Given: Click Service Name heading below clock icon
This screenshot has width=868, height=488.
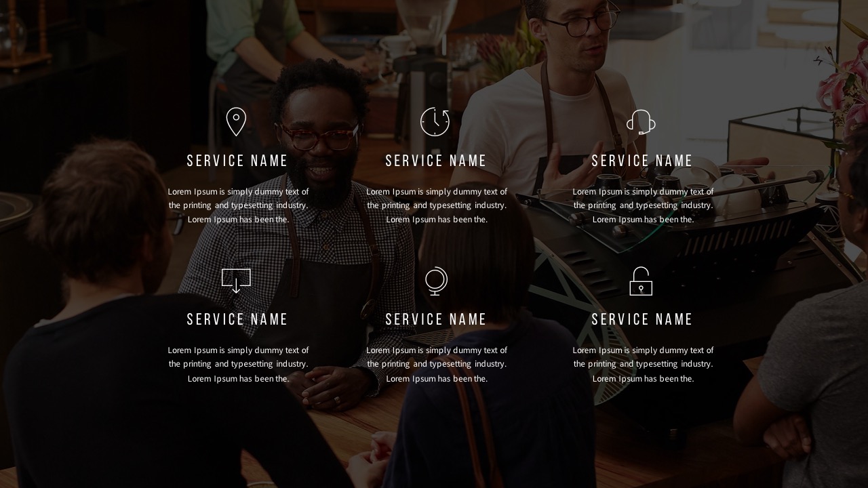Looking at the screenshot, I should click(436, 161).
